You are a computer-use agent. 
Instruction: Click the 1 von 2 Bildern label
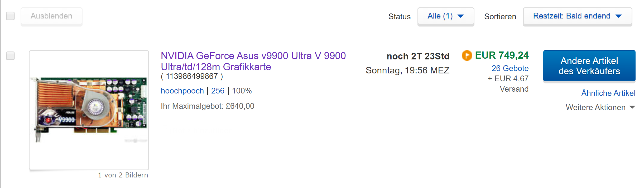123,175
